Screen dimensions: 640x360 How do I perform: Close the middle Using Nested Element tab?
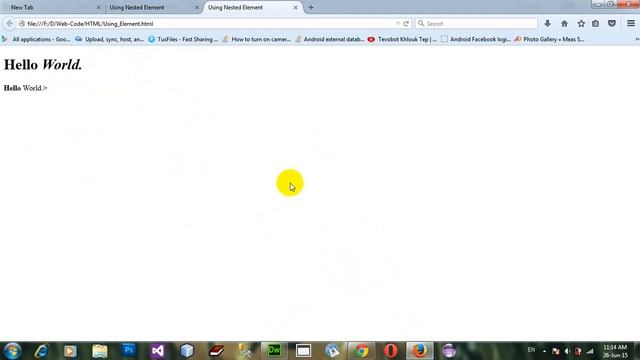click(197, 7)
